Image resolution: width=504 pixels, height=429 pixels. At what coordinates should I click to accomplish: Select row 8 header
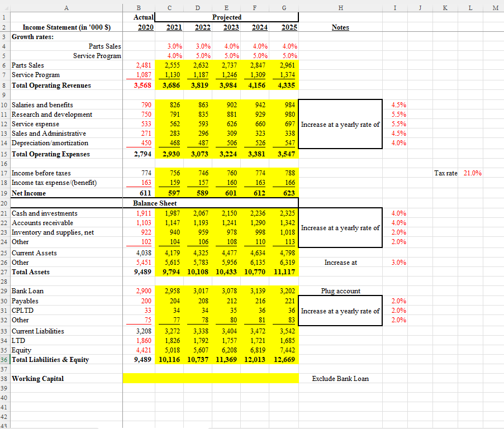[4, 85]
